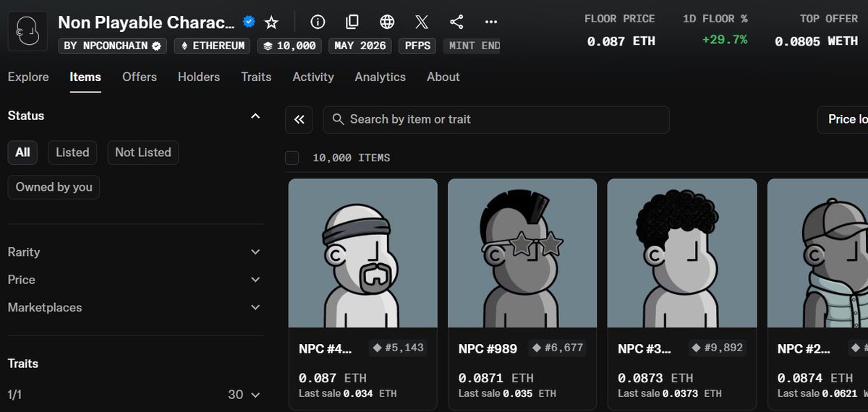
Task: Click the 0.0874 ETH listing price
Action: click(x=815, y=377)
